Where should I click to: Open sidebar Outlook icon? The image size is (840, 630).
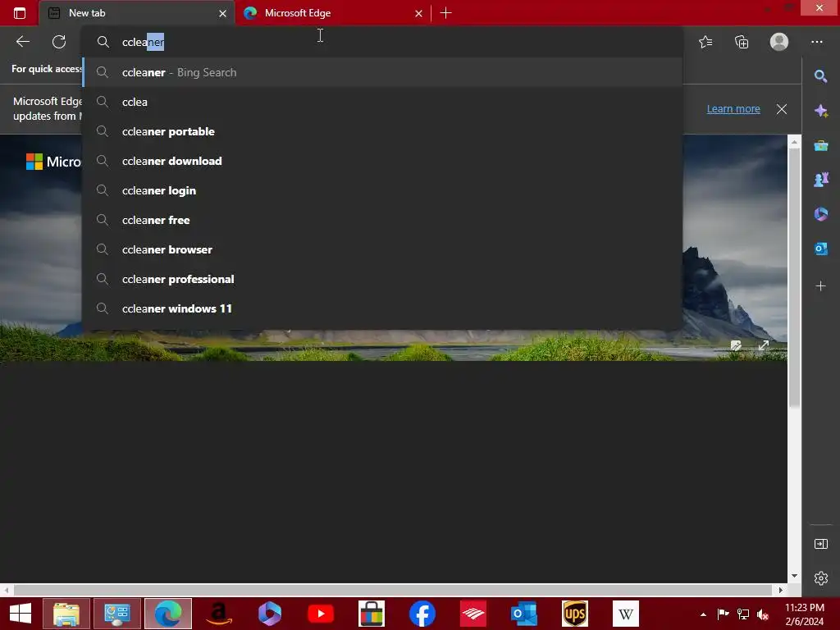pos(820,249)
